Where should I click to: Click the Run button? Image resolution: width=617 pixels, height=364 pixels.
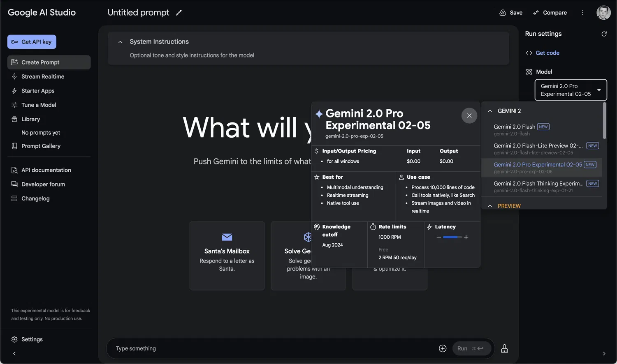click(472, 348)
